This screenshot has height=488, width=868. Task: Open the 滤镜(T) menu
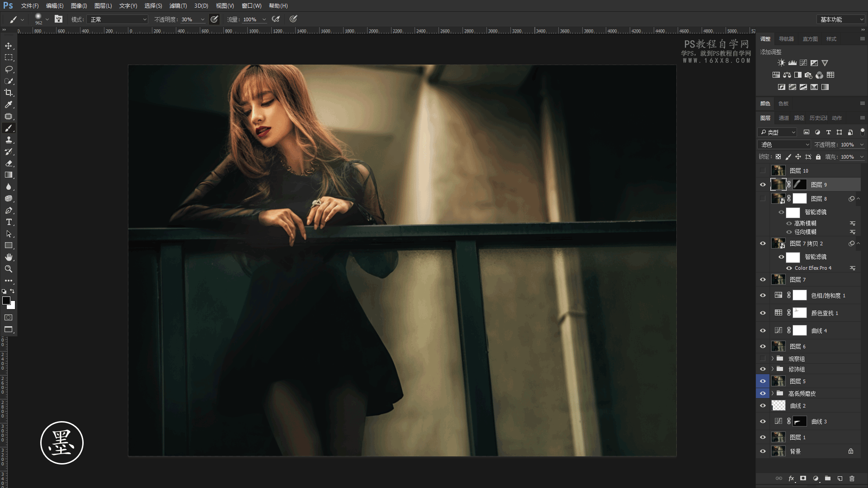click(178, 6)
